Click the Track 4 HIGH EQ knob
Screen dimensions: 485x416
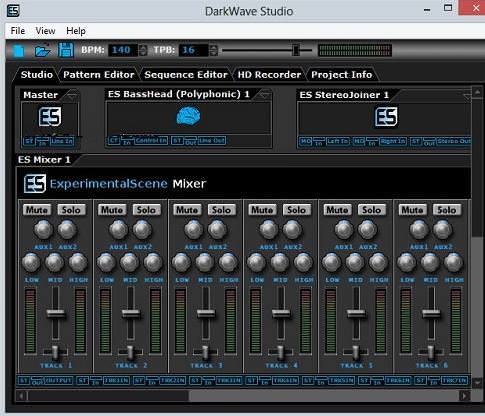303,263
